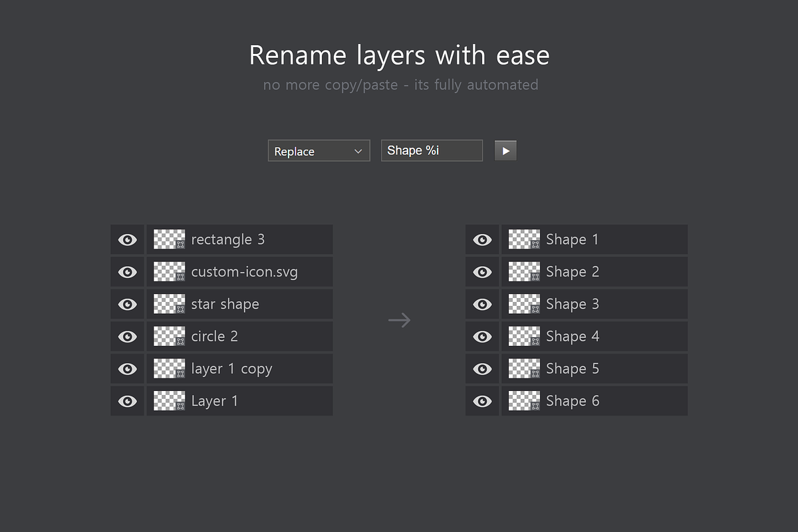Select the Shape 1 layer thumbnail
Screen dimensions: 798x532
click(524, 239)
